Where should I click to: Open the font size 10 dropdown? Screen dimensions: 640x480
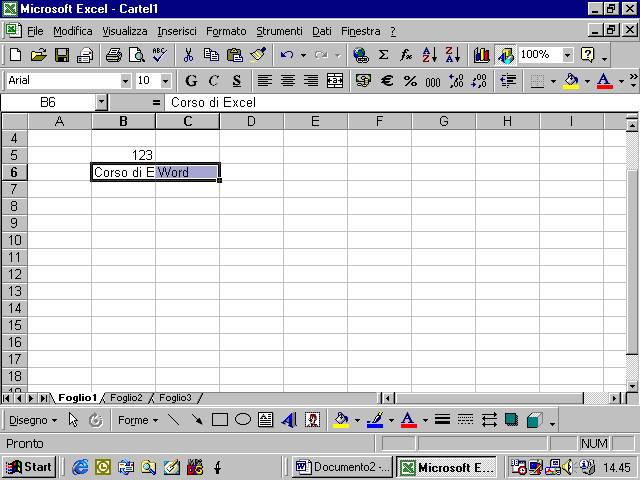tap(165, 81)
